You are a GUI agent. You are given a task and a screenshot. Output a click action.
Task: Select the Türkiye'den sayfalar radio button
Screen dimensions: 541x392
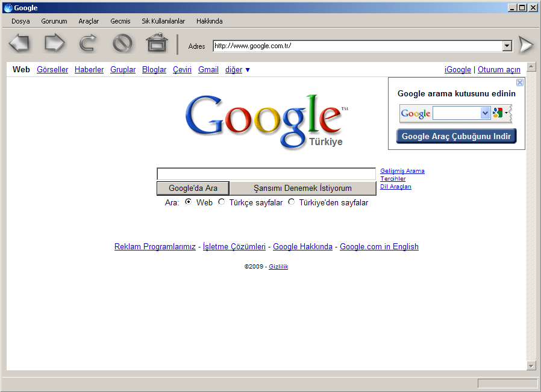(291, 202)
